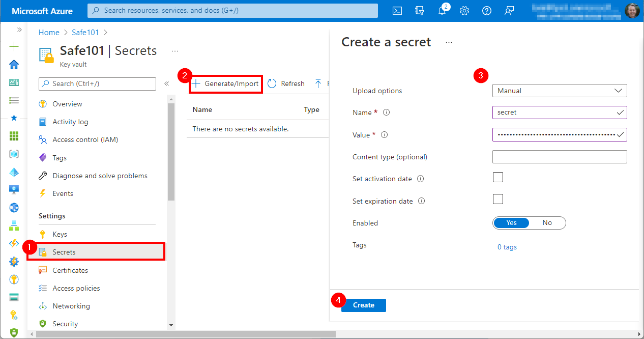The height and width of the screenshot is (339, 644).
Task: Open All services list icon
Action: point(14,100)
